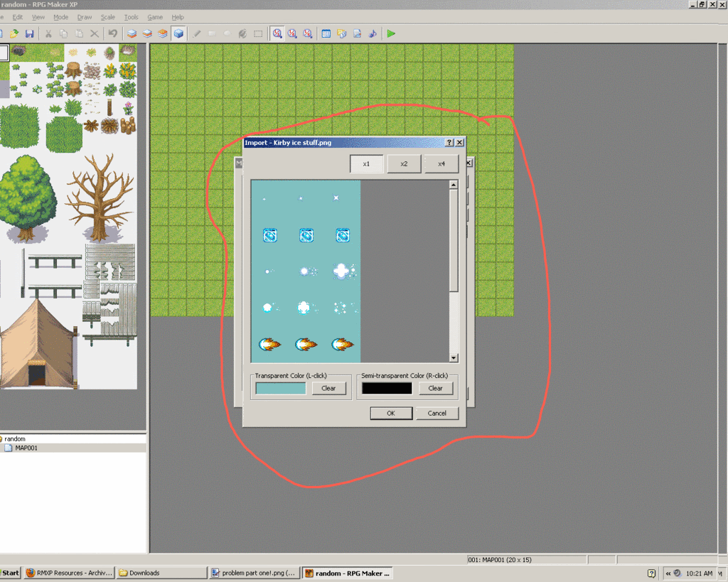728x582 pixels.
Task: Click the Windows Start button
Action: coord(10,573)
